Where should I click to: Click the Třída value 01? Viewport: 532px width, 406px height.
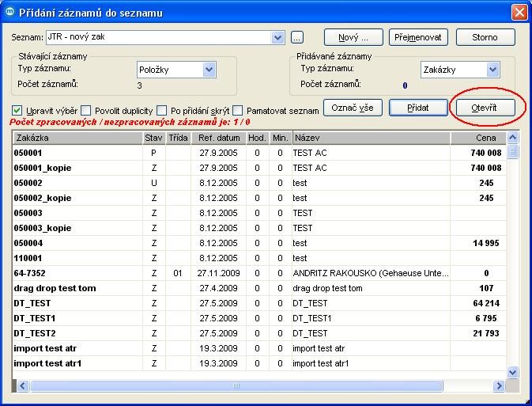[x=178, y=273]
